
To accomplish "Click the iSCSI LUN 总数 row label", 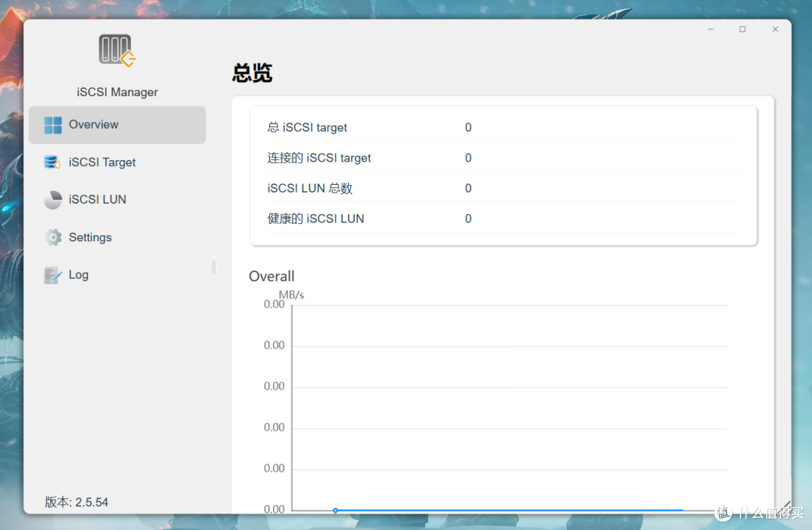I will pos(310,189).
